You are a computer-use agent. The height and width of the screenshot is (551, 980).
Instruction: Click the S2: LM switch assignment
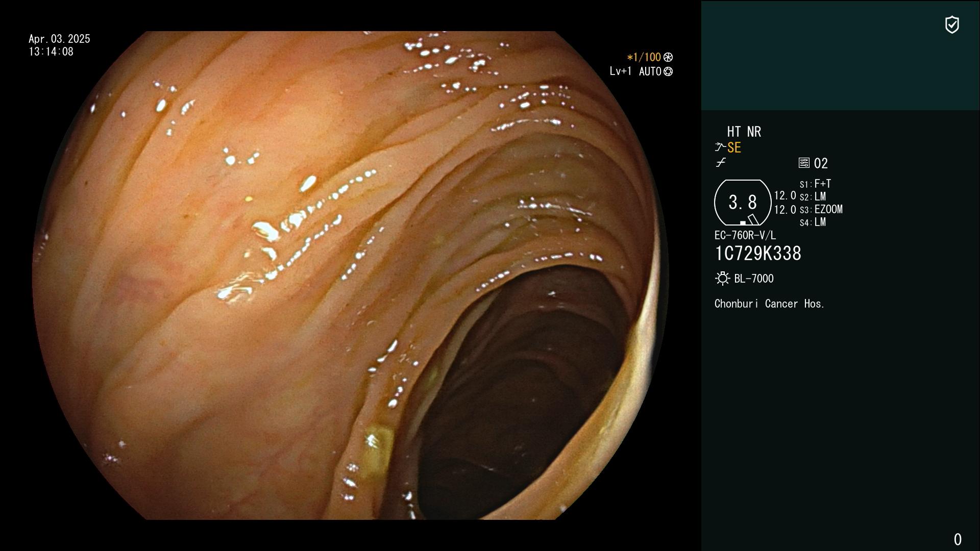813,196
